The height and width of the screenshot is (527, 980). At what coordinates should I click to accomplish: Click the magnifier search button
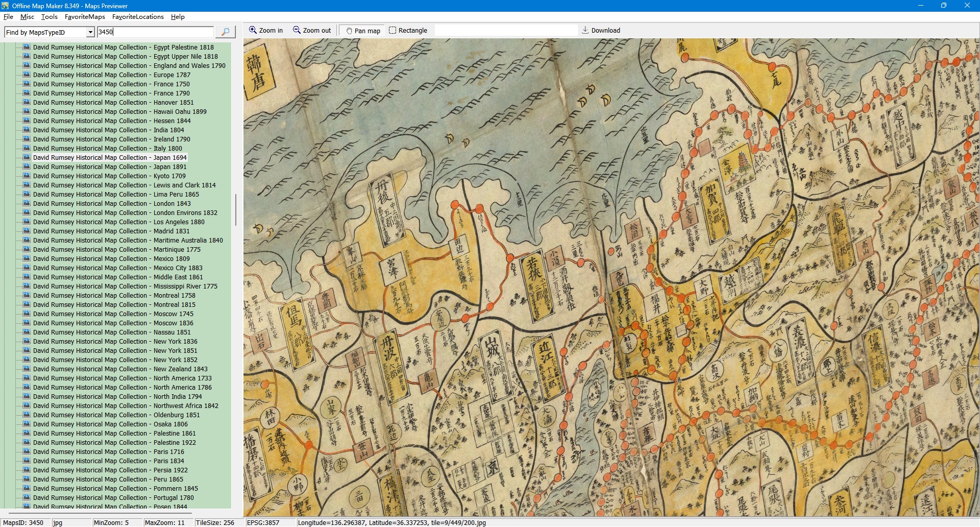coord(225,32)
